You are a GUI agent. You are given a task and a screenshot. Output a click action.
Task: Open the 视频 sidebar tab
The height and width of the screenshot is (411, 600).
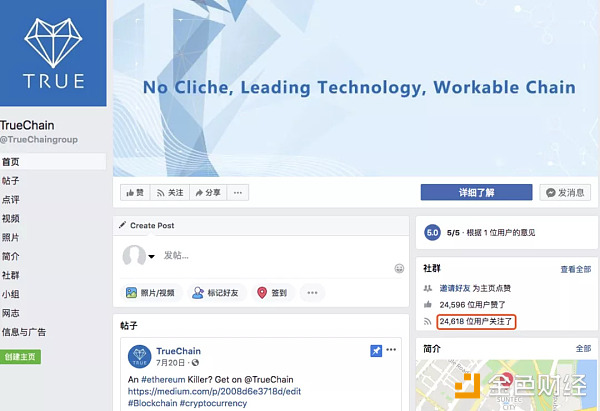pyautogui.click(x=10, y=219)
